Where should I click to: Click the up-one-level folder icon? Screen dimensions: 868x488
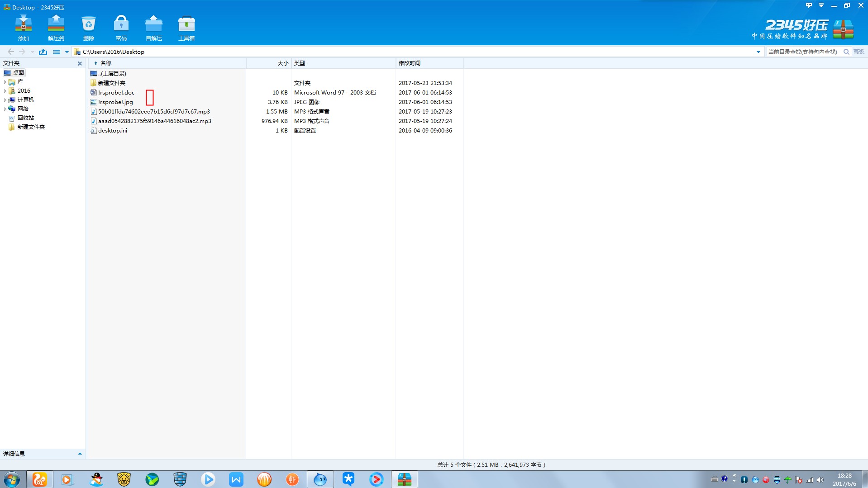[x=43, y=52]
